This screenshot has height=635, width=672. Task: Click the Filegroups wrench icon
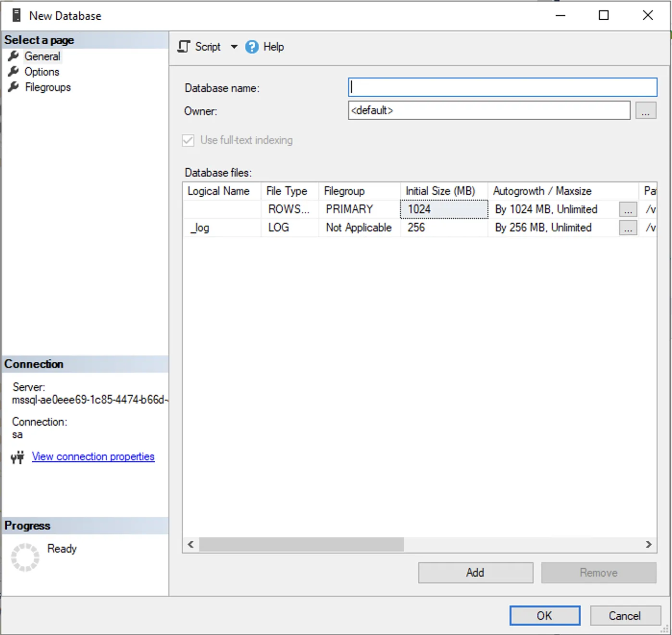(13, 87)
